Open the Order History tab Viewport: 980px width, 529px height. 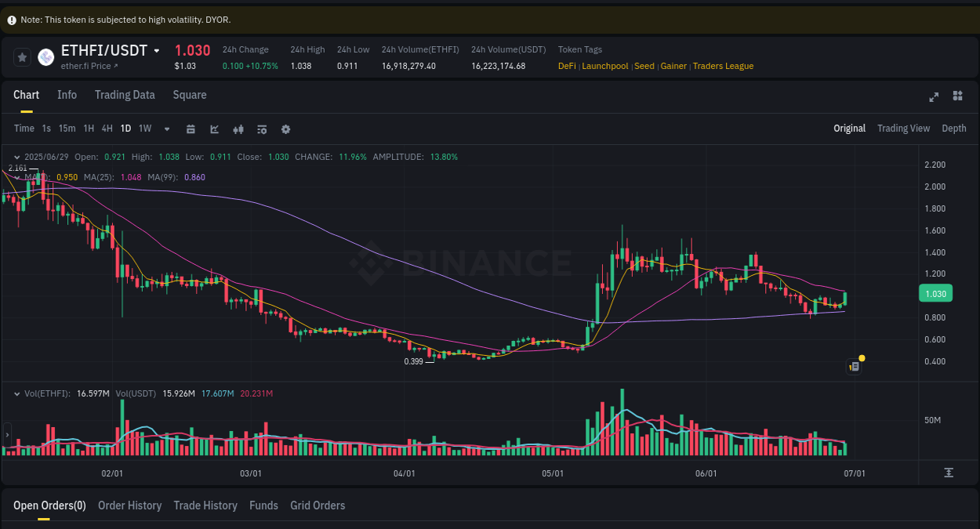point(129,505)
